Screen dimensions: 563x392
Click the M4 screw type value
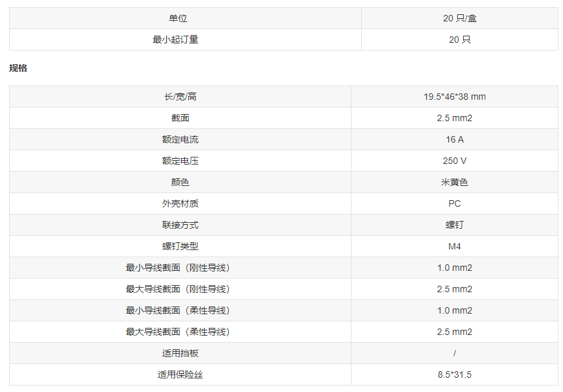[x=454, y=246]
